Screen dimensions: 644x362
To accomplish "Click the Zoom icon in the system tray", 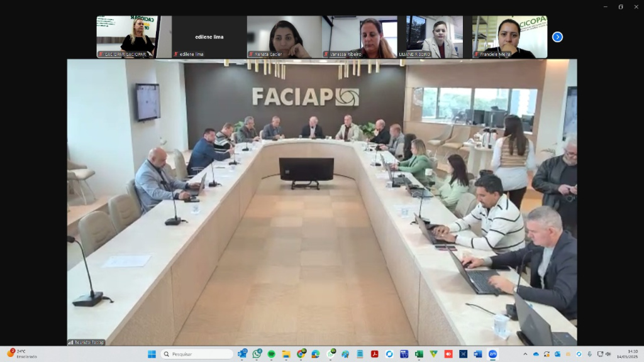I will tap(579, 353).
